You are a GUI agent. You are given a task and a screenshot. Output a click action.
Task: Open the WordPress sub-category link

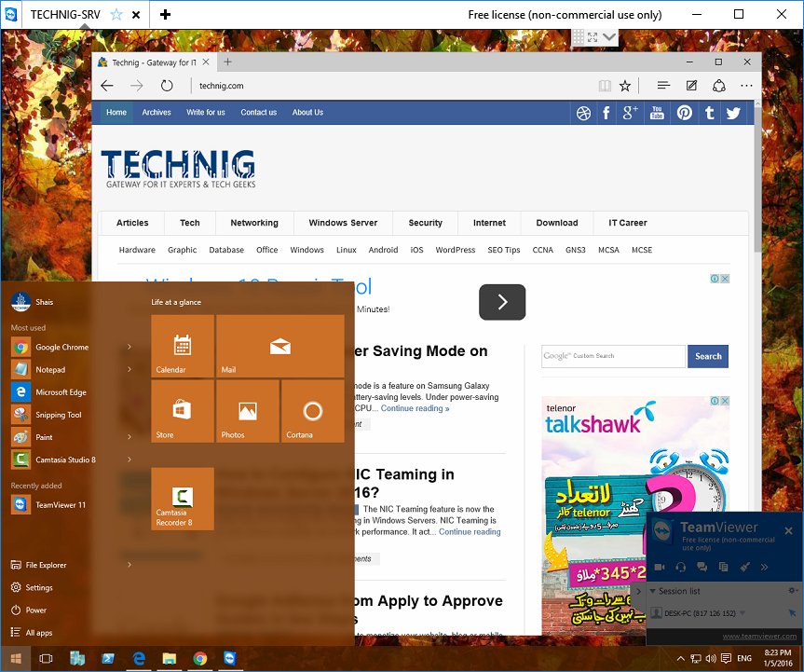pos(456,250)
